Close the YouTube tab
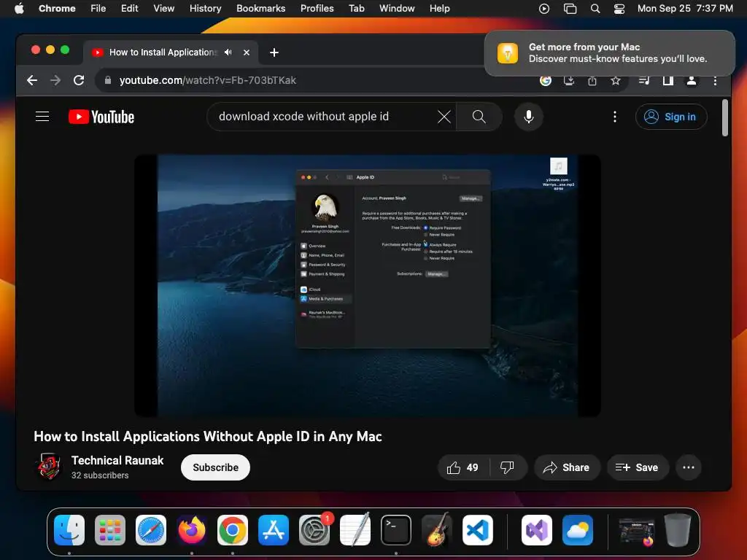Viewport: 747px width, 560px height. (x=247, y=52)
